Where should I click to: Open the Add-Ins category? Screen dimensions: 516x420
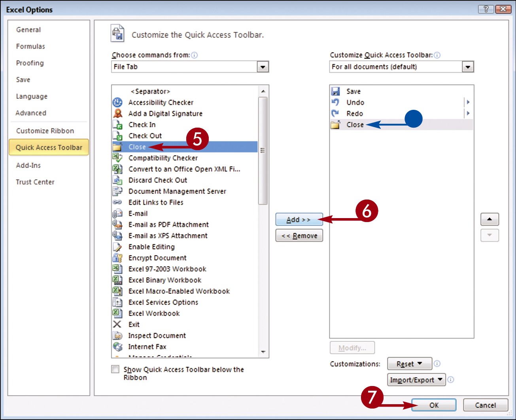coord(28,165)
